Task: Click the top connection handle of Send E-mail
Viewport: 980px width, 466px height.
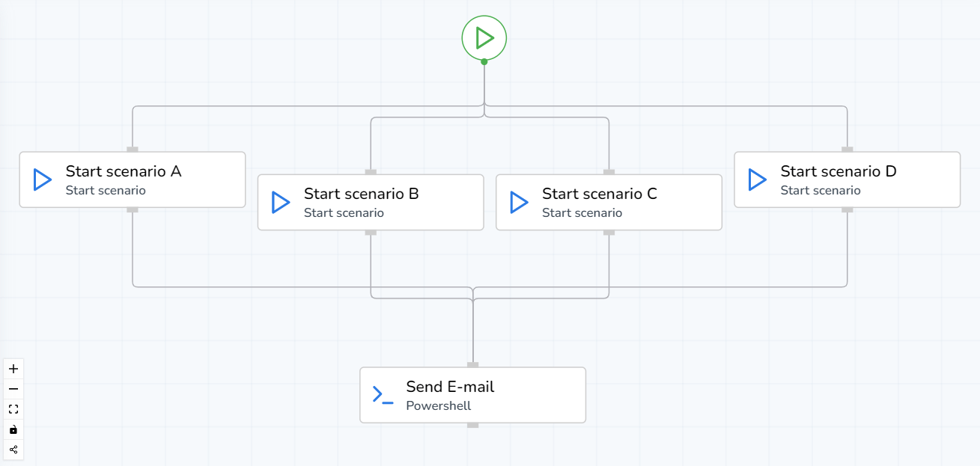Action: pyautogui.click(x=472, y=366)
